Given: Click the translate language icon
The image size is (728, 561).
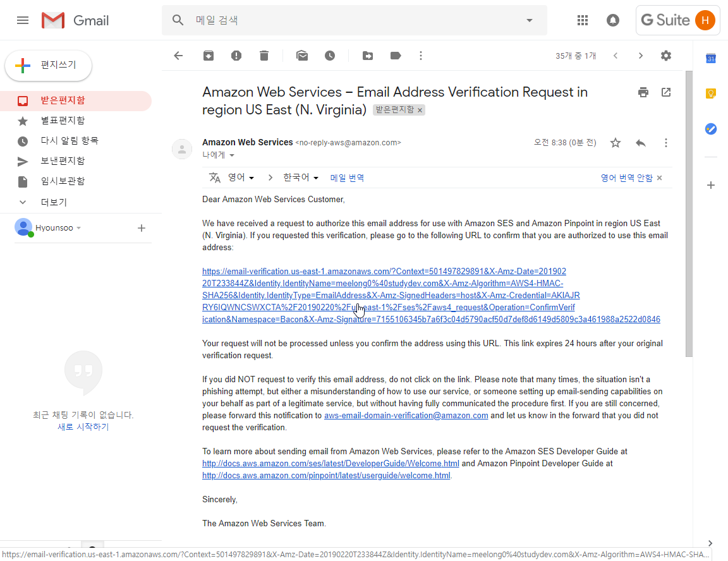Looking at the screenshot, I should 214,178.
